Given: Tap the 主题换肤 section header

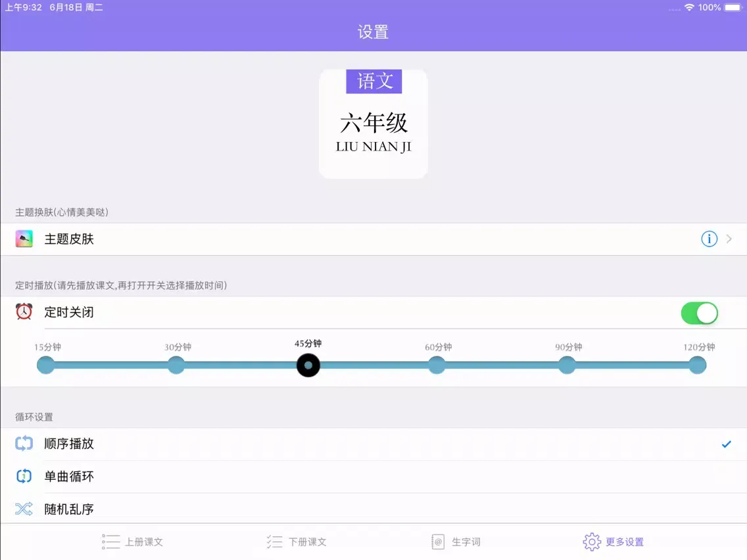Looking at the screenshot, I should [61, 212].
